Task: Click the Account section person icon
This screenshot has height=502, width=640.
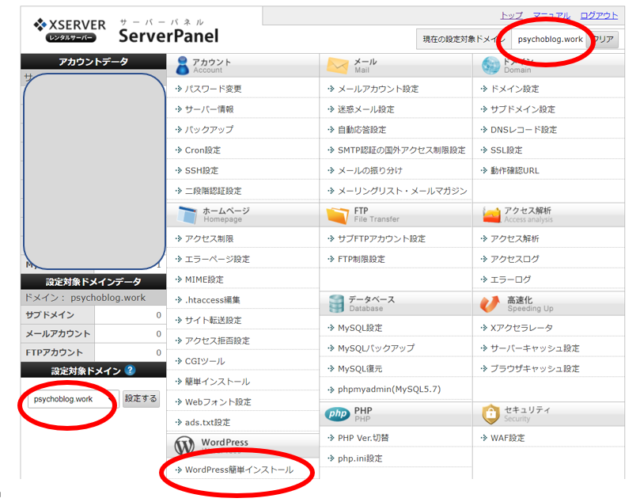Action: 182,65
